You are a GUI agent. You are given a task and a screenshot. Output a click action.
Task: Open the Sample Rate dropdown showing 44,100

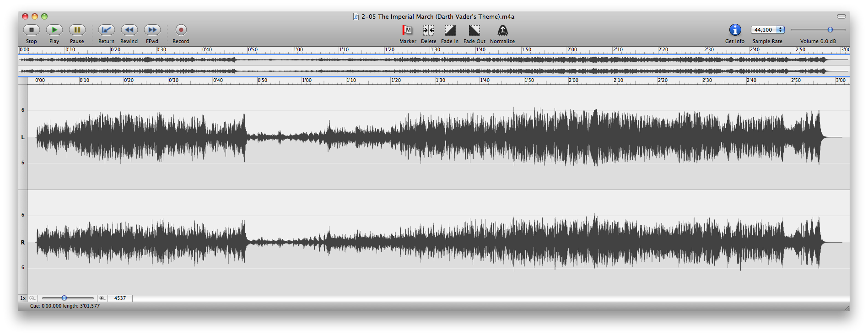(768, 30)
